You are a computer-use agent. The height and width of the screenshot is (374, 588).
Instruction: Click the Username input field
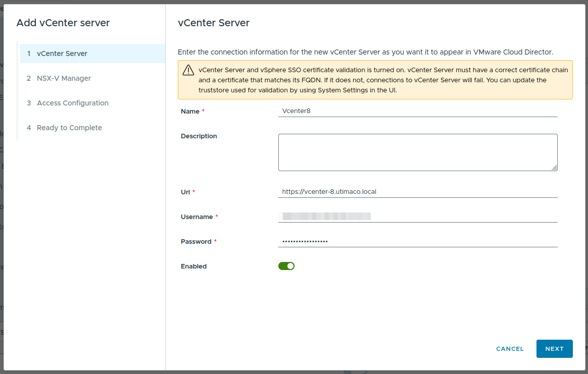pyautogui.click(x=418, y=216)
